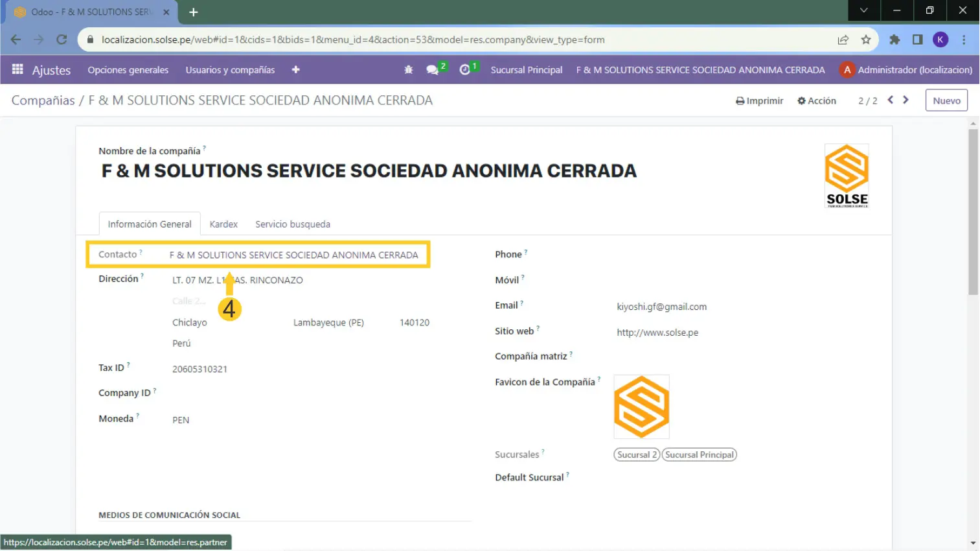Image resolution: width=980 pixels, height=551 pixels.
Task: Open a new browser tab
Action: click(193, 12)
